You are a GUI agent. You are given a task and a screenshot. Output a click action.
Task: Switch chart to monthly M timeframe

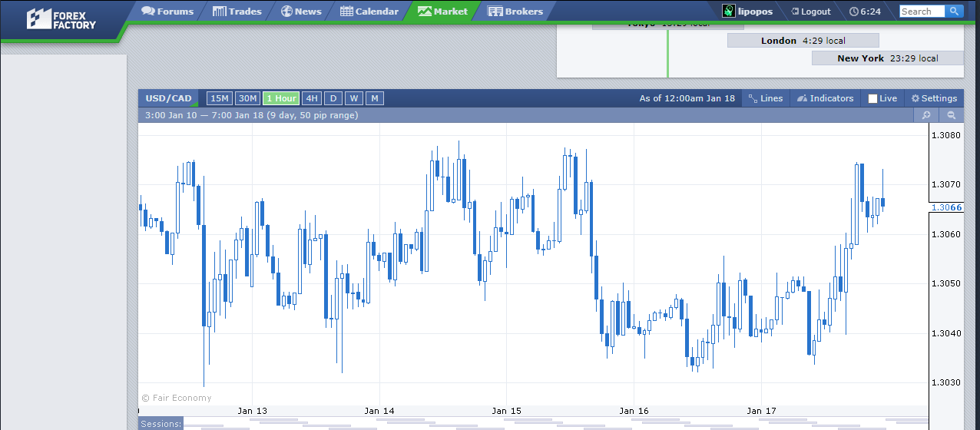click(374, 98)
